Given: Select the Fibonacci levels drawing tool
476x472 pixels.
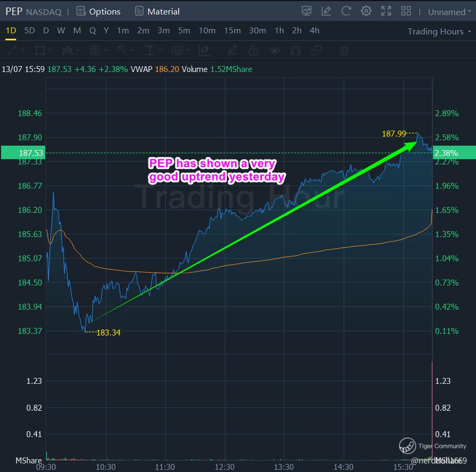Looking at the screenshot, I should (x=95, y=50).
